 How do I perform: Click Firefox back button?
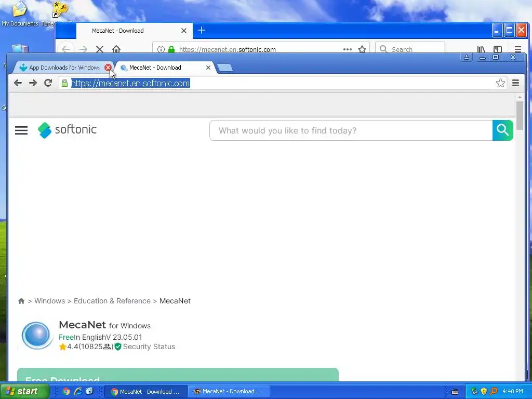click(66, 49)
